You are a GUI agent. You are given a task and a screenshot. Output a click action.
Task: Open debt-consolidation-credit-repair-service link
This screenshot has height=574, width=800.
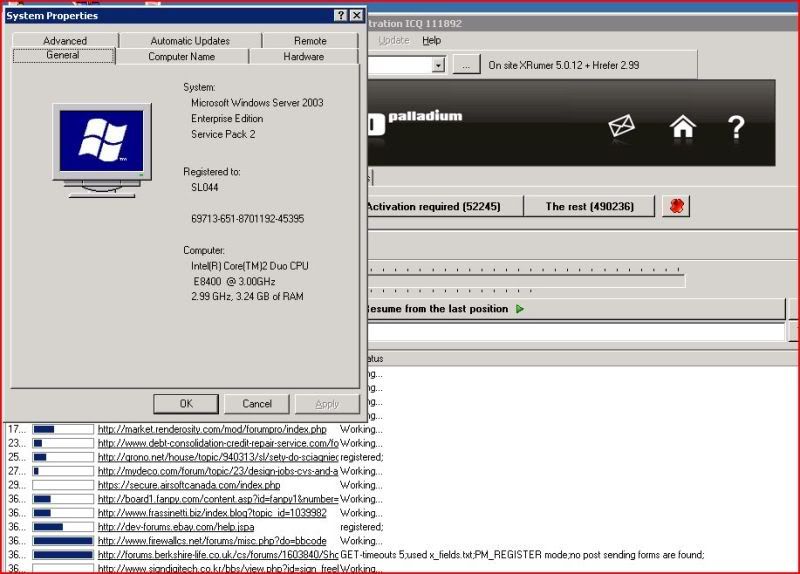coord(218,443)
